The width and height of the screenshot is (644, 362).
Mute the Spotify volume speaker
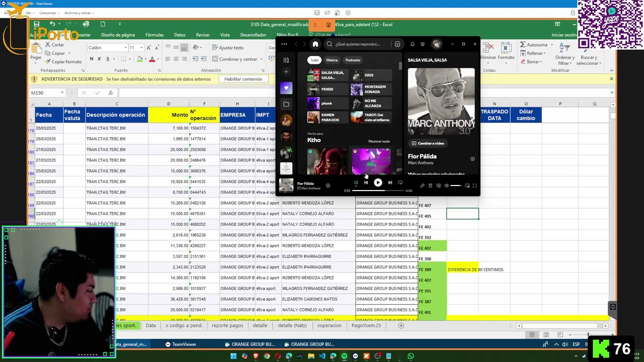pos(446,186)
